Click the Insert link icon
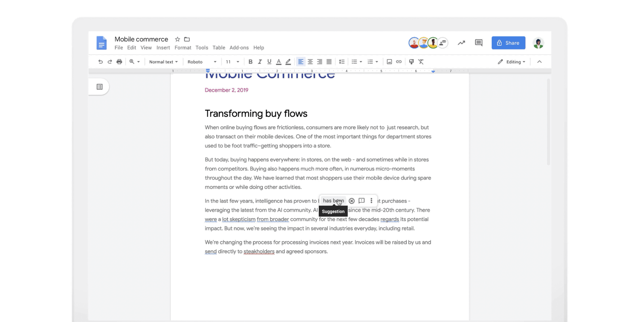Screen dimensions: 644x322 (x=399, y=62)
